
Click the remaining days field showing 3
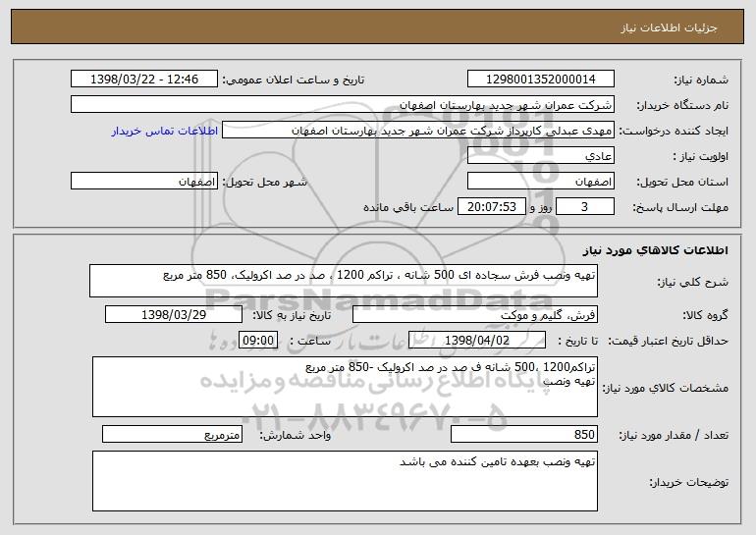(x=585, y=207)
